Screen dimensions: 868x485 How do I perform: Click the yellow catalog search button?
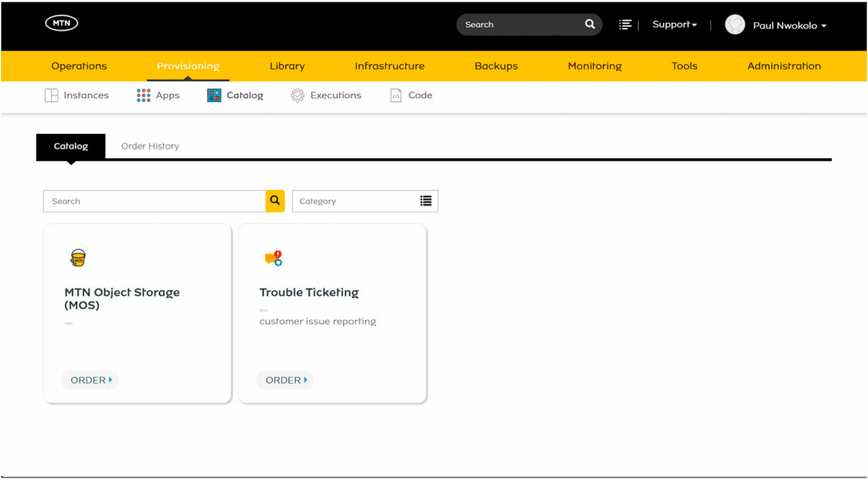275,201
